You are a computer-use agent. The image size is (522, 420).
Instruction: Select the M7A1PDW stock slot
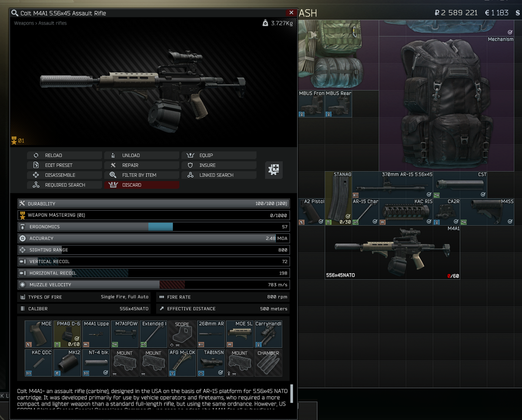125,334
